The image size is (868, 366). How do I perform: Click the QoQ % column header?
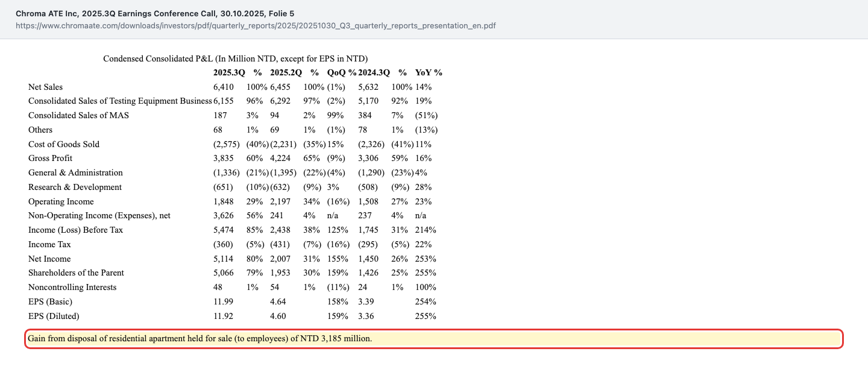pos(342,72)
